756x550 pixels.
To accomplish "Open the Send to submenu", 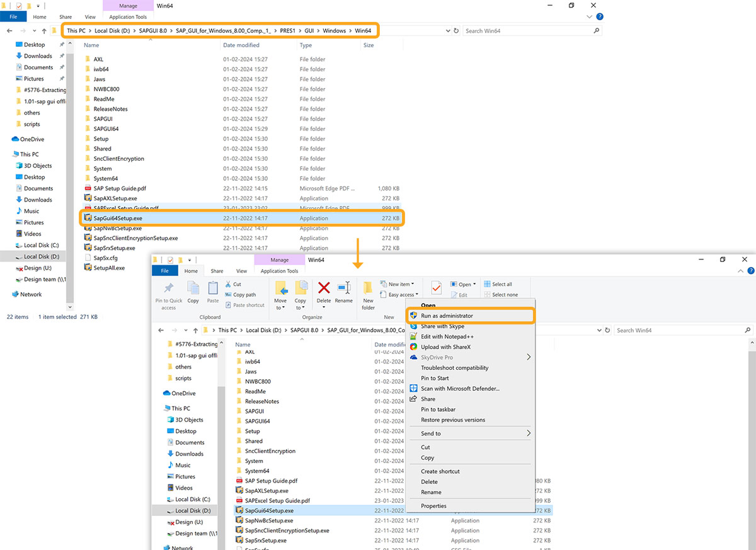I will [469, 433].
